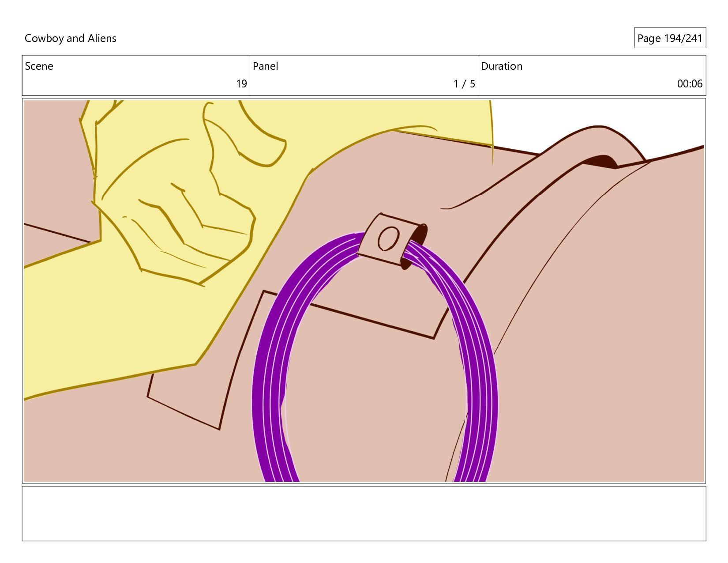Click the storyboard panel drawing thumbnail
This screenshot has height=563, width=728.
[x=364, y=291]
